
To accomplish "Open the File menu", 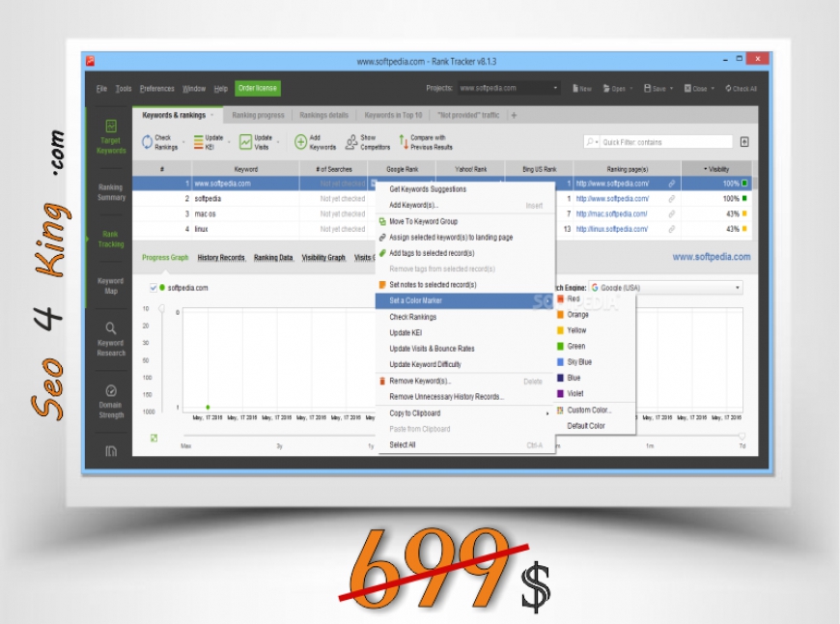I will pyautogui.click(x=101, y=89).
